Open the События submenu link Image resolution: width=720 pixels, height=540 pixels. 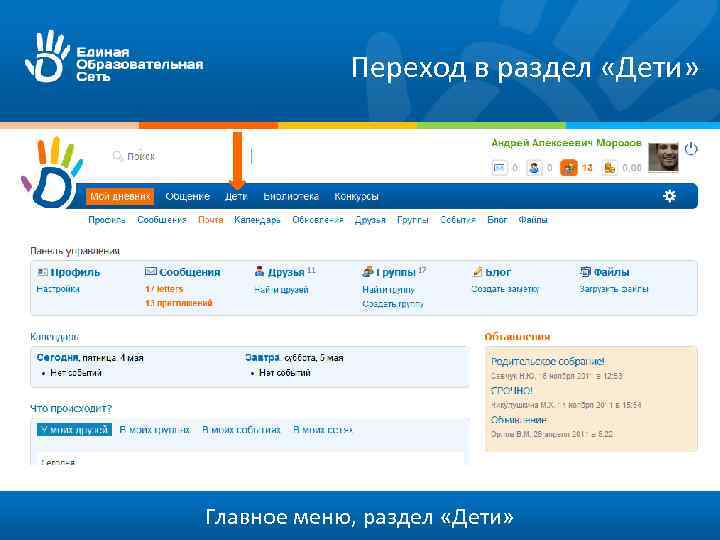(458, 220)
